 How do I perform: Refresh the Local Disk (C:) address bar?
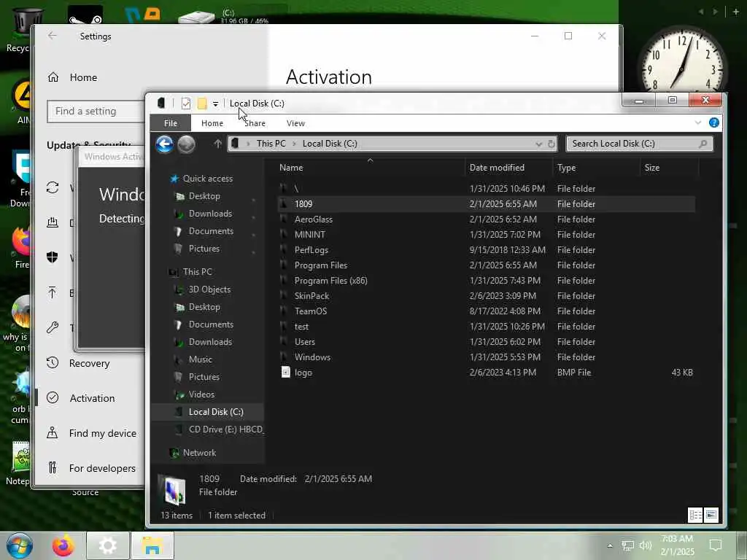coord(551,144)
